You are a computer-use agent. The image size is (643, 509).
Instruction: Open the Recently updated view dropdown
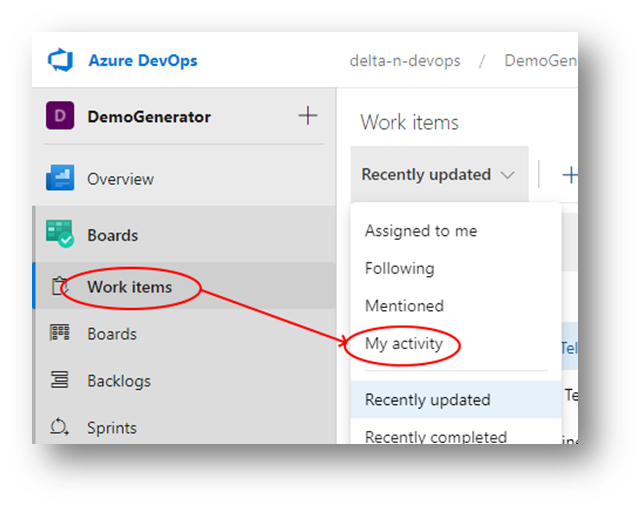(439, 174)
